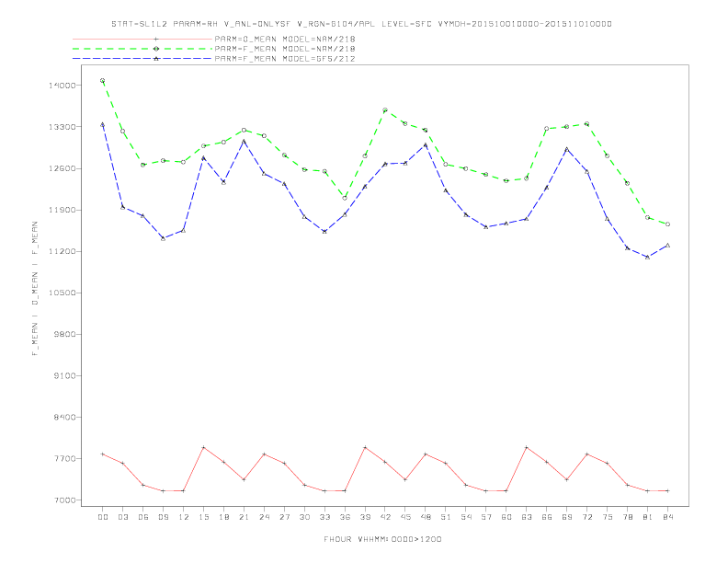Click green circle data point at hour 36
Screen dimensions: 728x563
tap(345, 199)
